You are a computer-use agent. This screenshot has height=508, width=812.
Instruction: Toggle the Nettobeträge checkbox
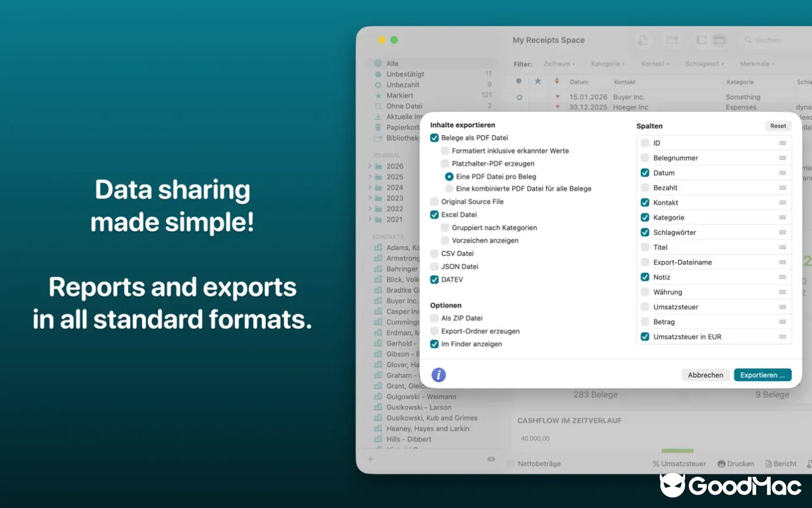click(511, 464)
